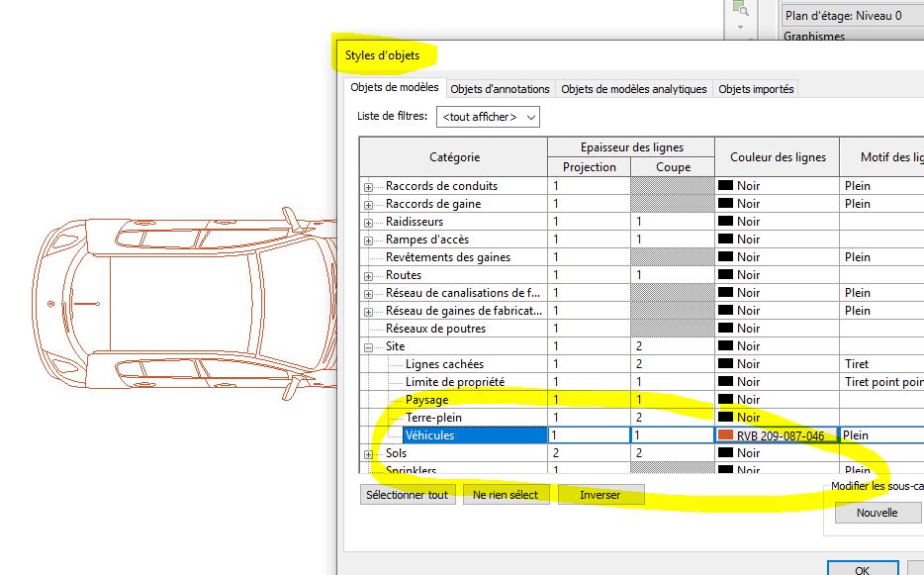Expand the "Rampes d'accès" category

[x=370, y=239]
